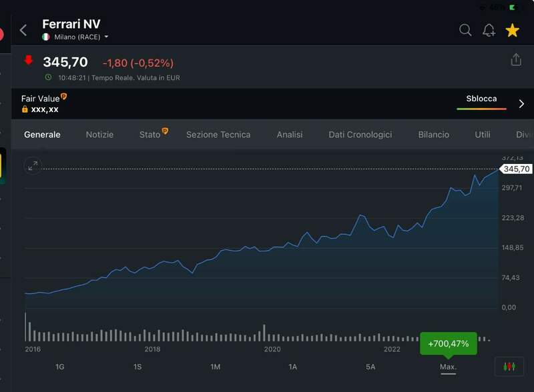Tap the Stato premium badge icon
534x392 pixels.
click(x=165, y=131)
